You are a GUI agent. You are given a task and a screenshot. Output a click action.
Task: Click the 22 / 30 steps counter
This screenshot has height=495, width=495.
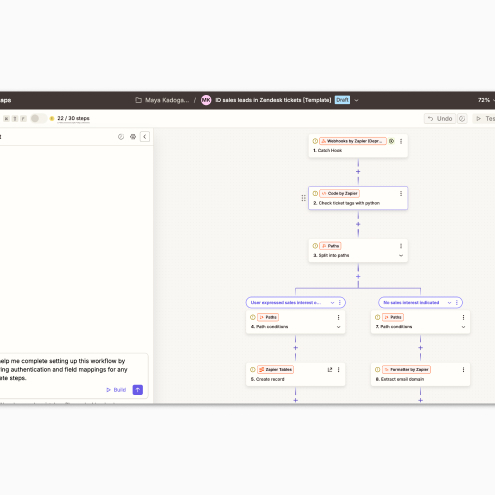[73, 118]
